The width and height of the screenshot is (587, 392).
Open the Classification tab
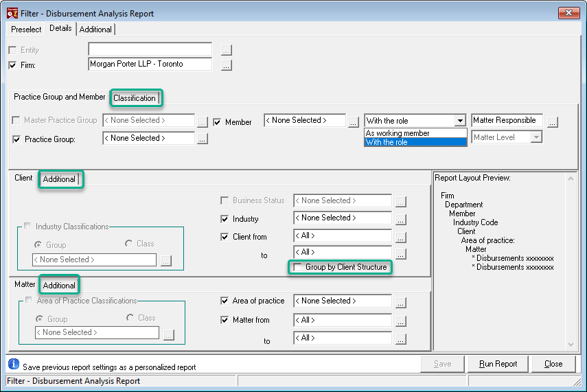coord(135,98)
